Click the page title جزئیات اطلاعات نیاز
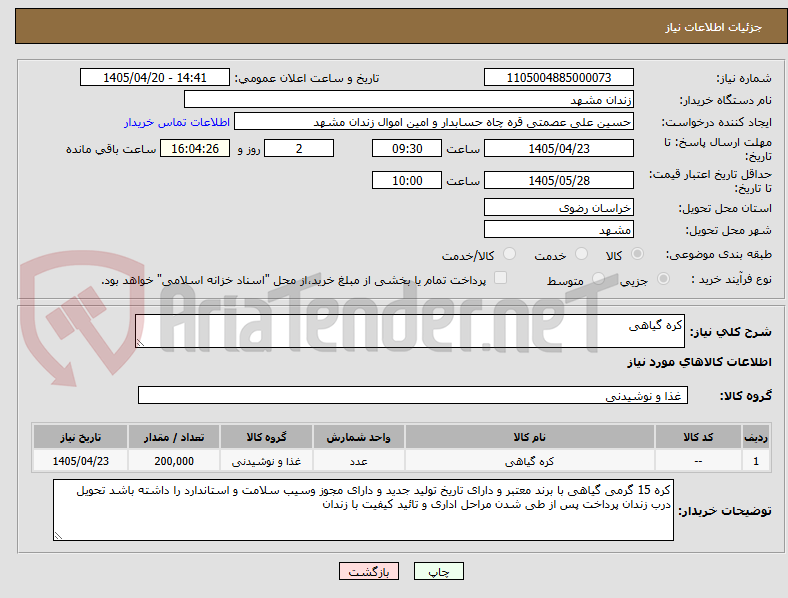The image size is (788, 598). [x=714, y=27]
